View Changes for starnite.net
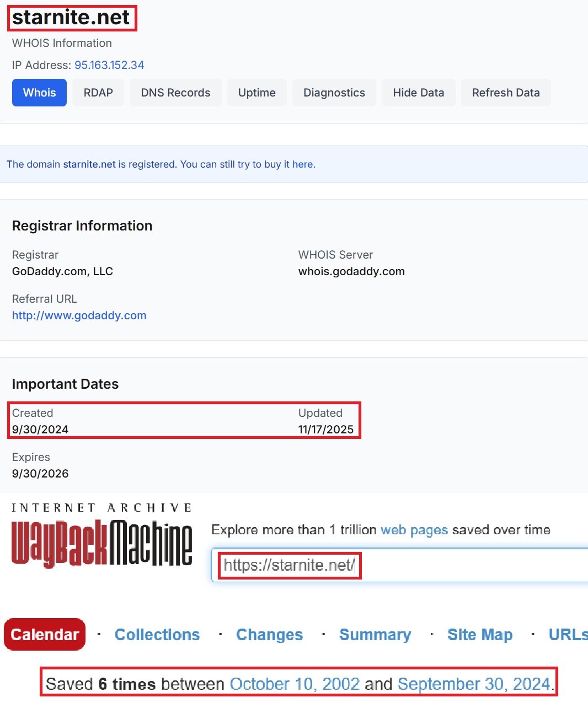The width and height of the screenshot is (588, 719). [x=269, y=635]
